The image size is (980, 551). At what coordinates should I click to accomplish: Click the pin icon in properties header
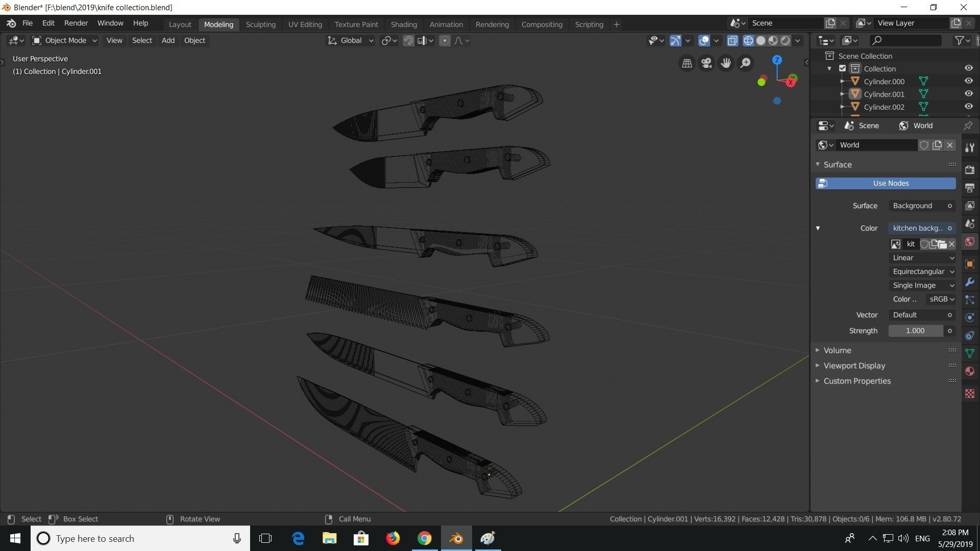click(968, 126)
